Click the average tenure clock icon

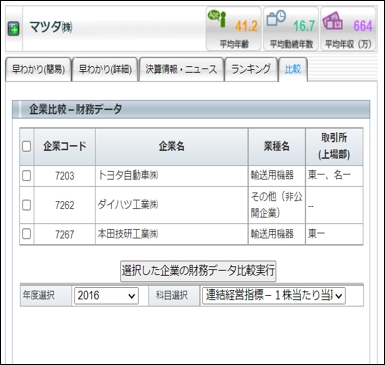tap(276, 18)
